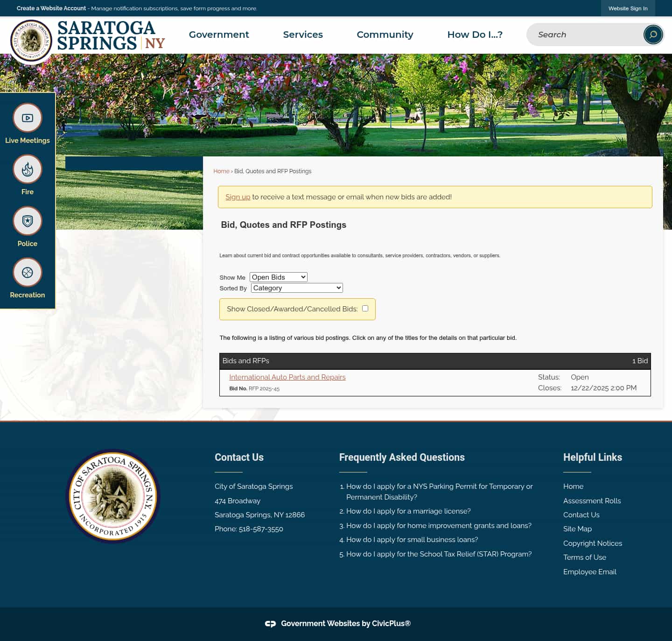
Task: Change sorting using the Category selector
Action: pyautogui.click(x=296, y=288)
